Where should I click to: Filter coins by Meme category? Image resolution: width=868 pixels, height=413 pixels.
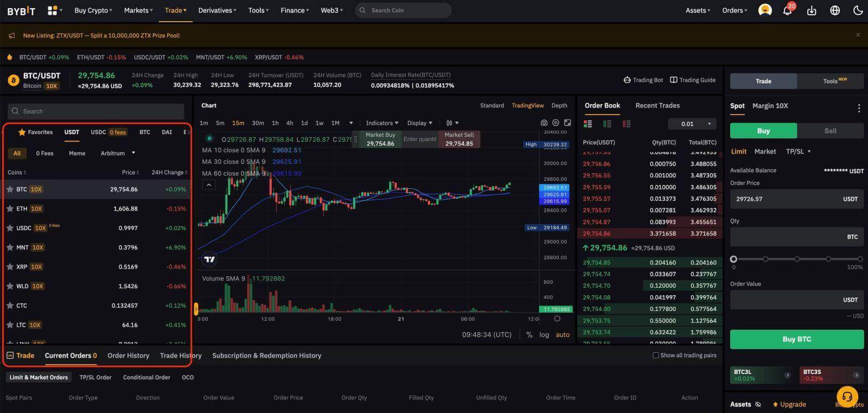coord(77,154)
